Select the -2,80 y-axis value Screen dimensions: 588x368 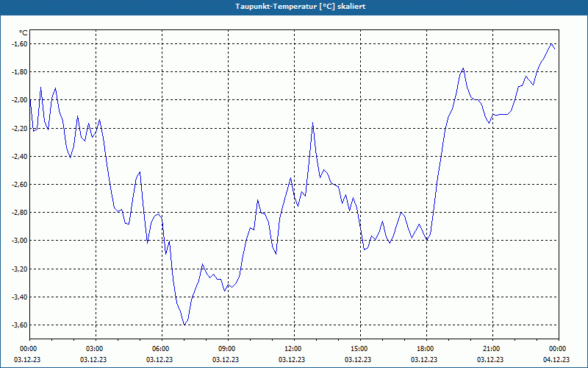point(21,213)
